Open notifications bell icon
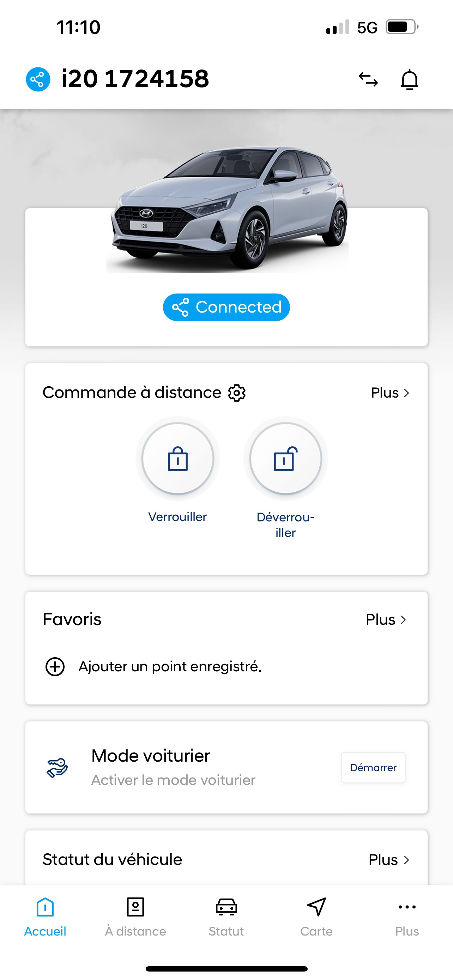This screenshot has width=453, height=980. point(409,79)
